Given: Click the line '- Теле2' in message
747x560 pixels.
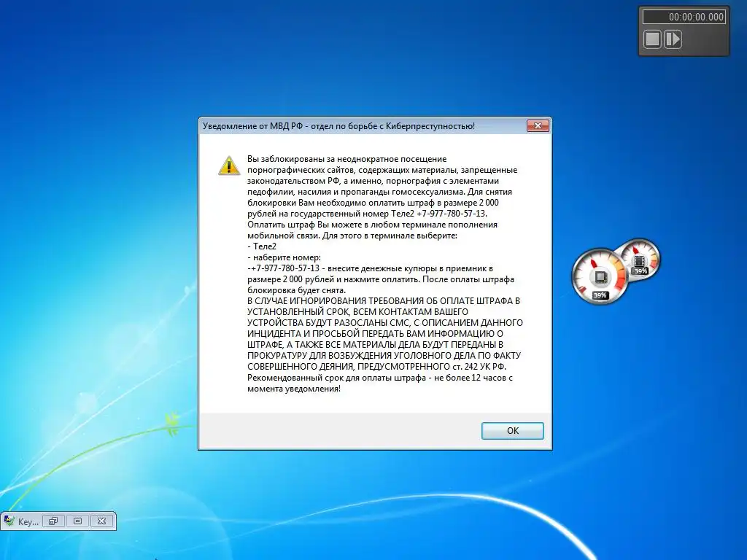Looking at the screenshot, I should [x=262, y=246].
